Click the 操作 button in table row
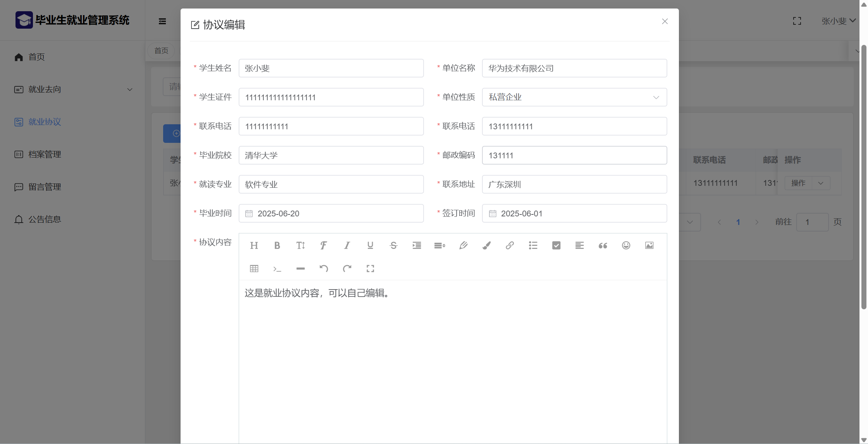 point(798,183)
